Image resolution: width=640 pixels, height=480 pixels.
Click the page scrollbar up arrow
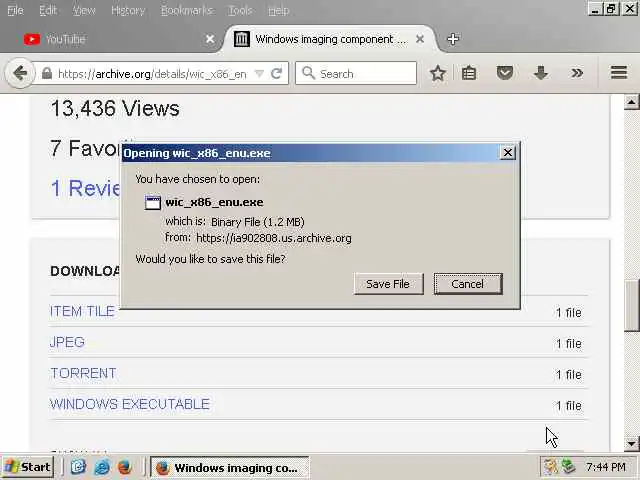[631, 102]
